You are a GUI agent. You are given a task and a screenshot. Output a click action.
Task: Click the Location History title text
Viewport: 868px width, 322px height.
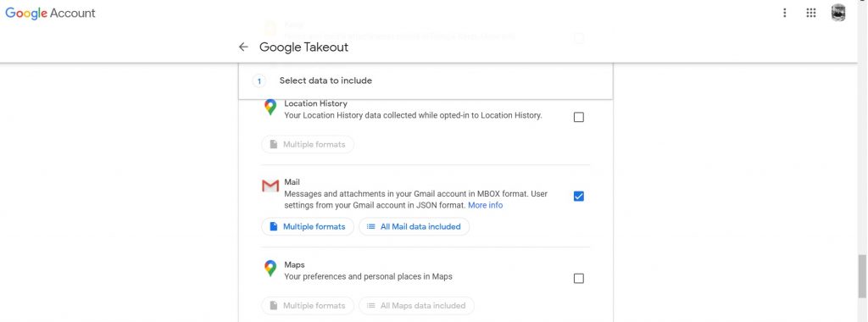point(315,103)
